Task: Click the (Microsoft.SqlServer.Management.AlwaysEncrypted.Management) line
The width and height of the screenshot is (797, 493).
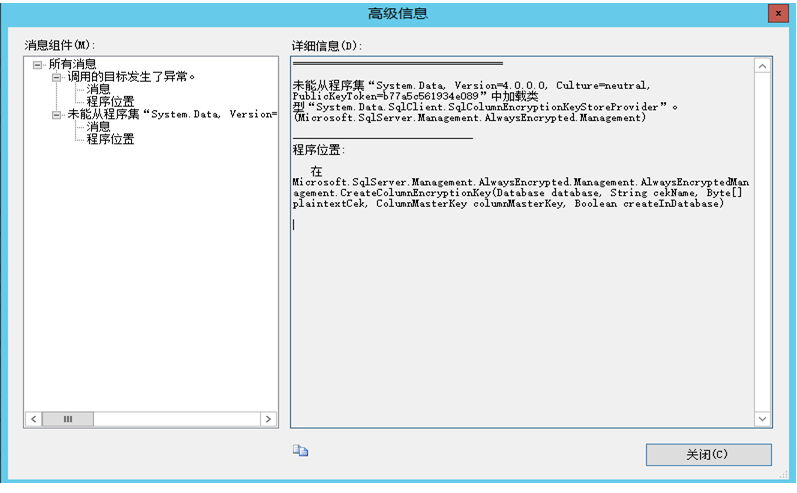Action: pyautogui.click(x=470, y=117)
